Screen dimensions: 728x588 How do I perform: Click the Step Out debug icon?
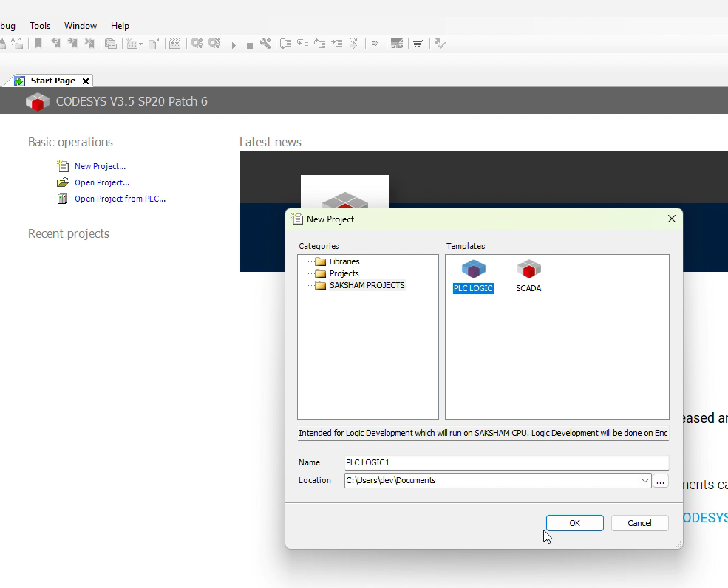(319, 44)
